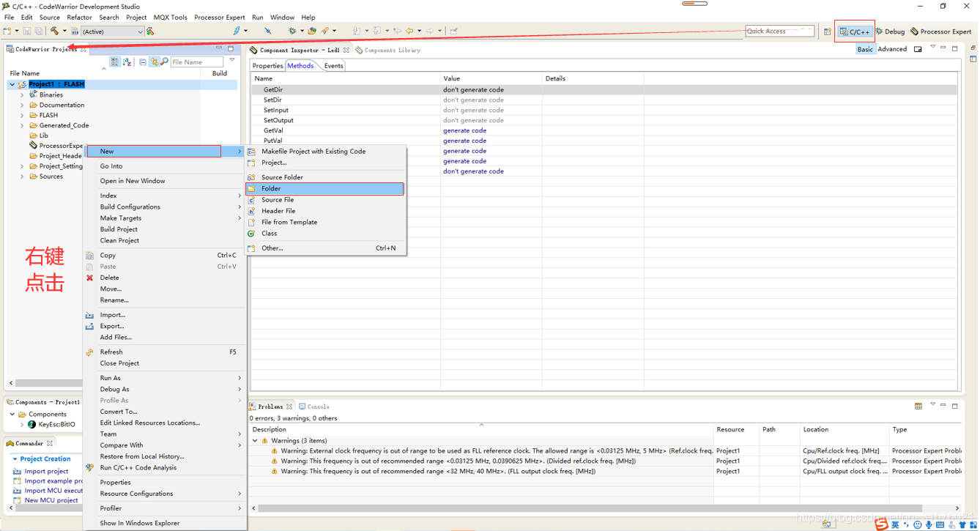This screenshot has width=980, height=531.
Task: Choose Build Project in context menu
Action: click(x=119, y=230)
